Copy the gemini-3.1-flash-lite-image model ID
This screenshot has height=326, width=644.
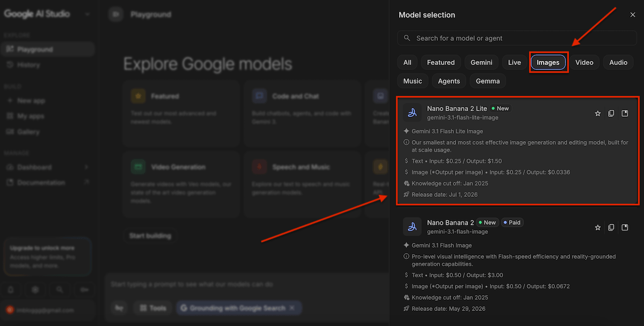[x=611, y=114]
